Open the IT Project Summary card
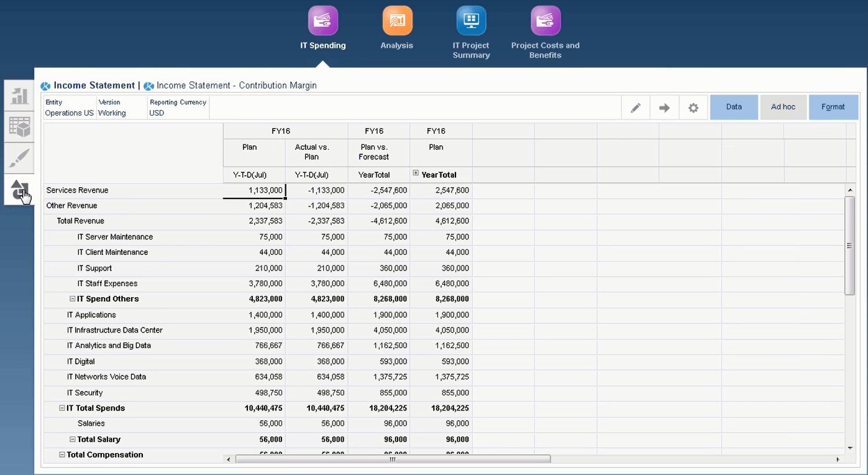Screen dimensions: 868x475 [x=471, y=21]
